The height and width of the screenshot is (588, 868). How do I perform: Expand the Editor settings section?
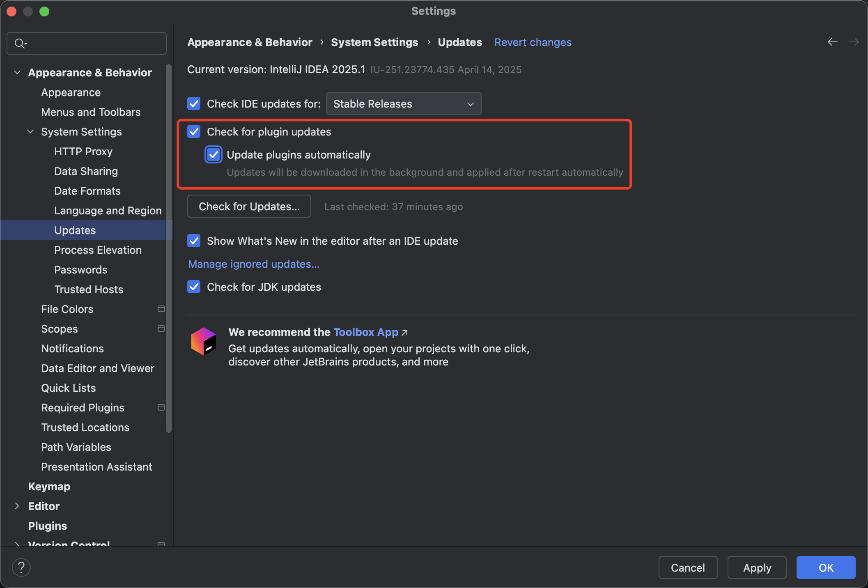pyautogui.click(x=17, y=506)
